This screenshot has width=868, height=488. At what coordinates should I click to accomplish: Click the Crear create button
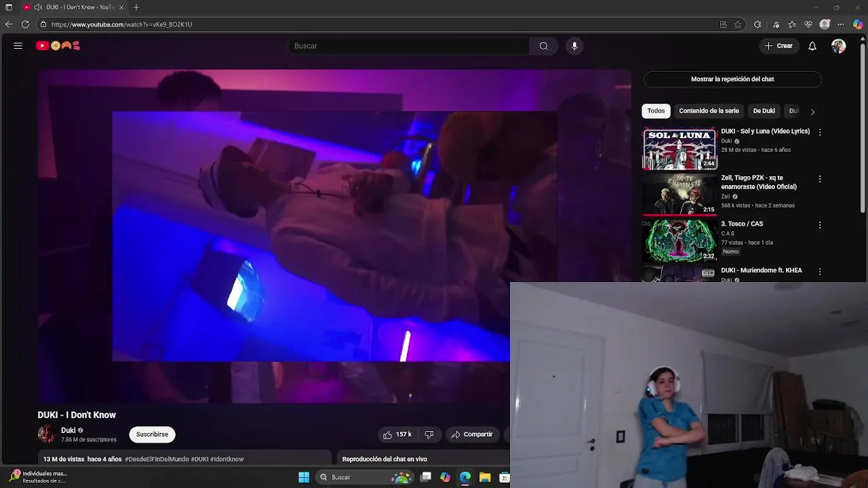[778, 46]
